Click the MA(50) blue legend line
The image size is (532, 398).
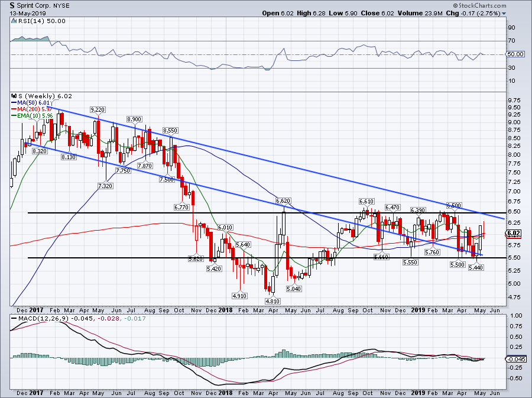14,103
